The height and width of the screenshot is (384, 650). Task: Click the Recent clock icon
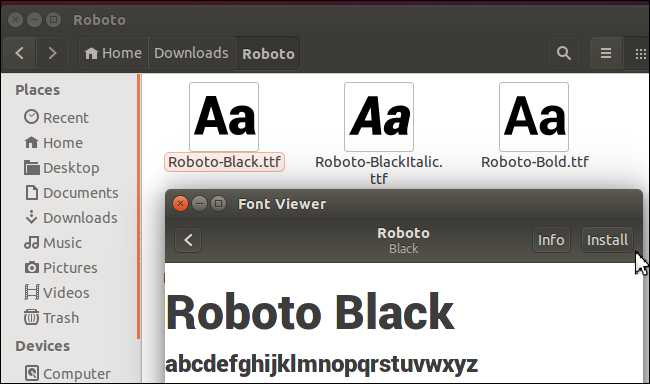point(31,117)
